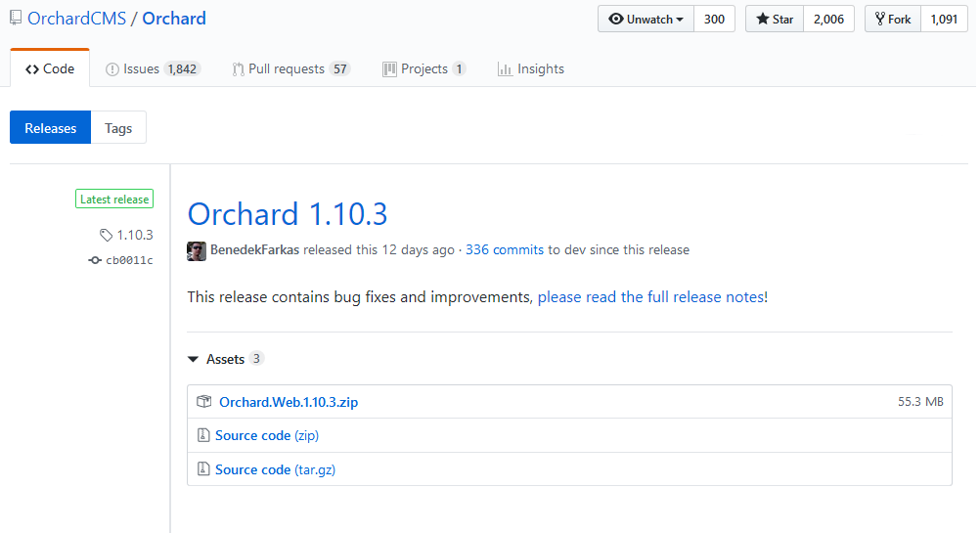Viewport: 980px width, 533px height.
Task: Click the projects counter 1
Action: point(460,68)
